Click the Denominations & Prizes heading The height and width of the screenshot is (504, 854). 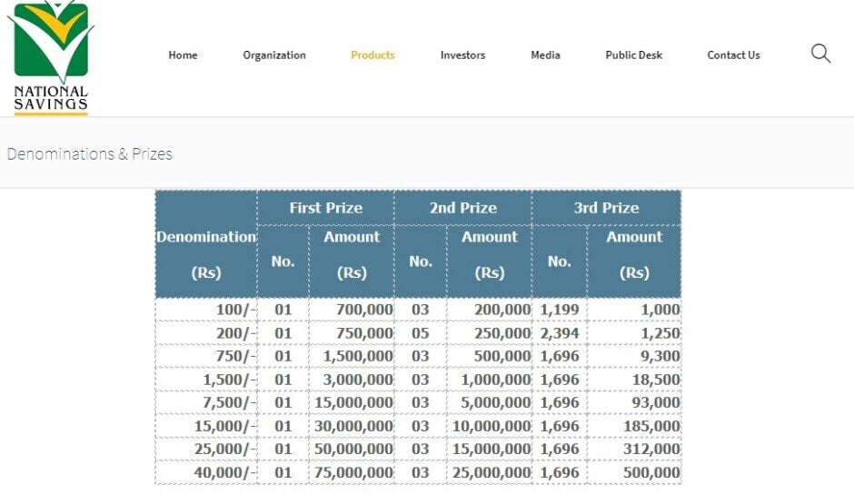click(90, 153)
